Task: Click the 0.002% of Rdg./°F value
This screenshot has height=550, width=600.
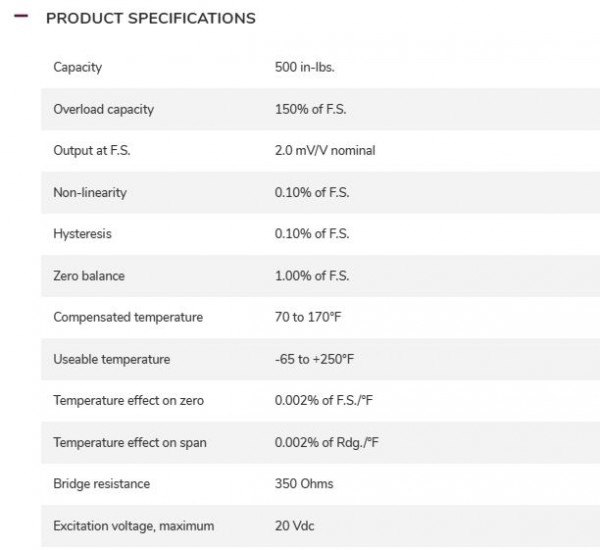Action: (325, 442)
